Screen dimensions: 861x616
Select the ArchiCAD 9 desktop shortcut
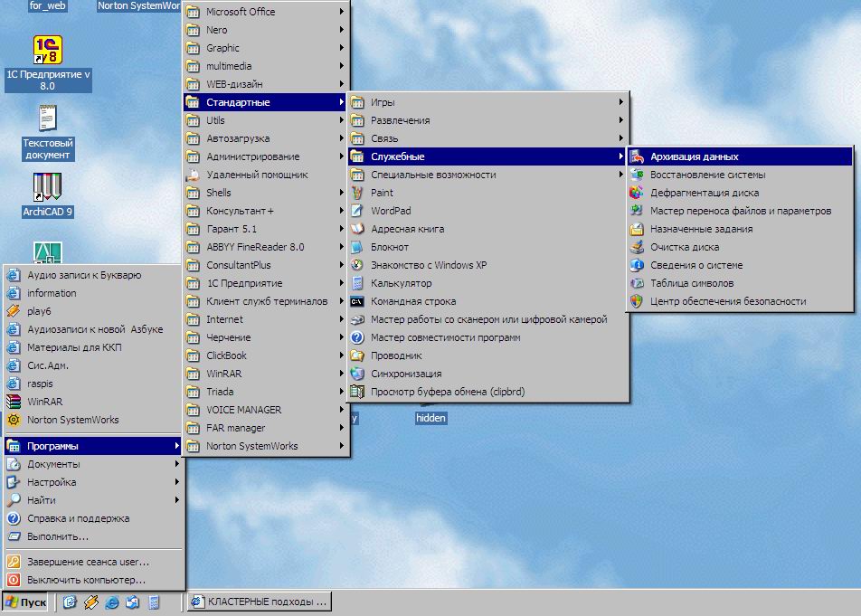coord(48,187)
